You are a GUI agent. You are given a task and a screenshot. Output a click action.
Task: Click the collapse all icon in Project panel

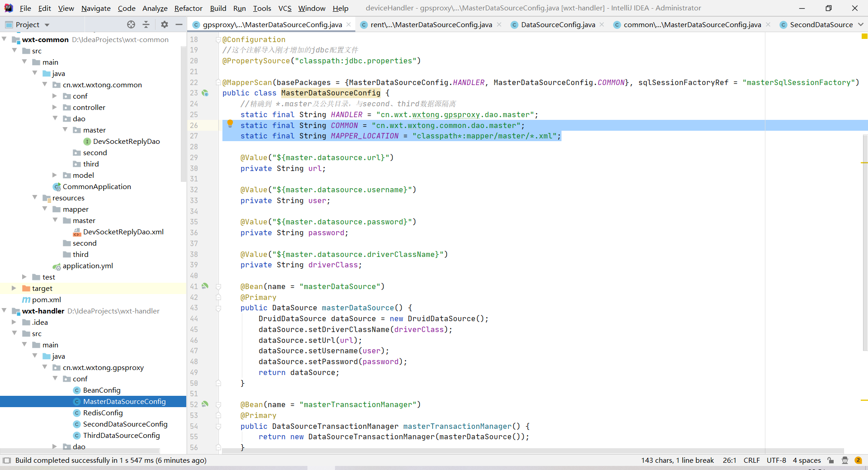point(146,24)
